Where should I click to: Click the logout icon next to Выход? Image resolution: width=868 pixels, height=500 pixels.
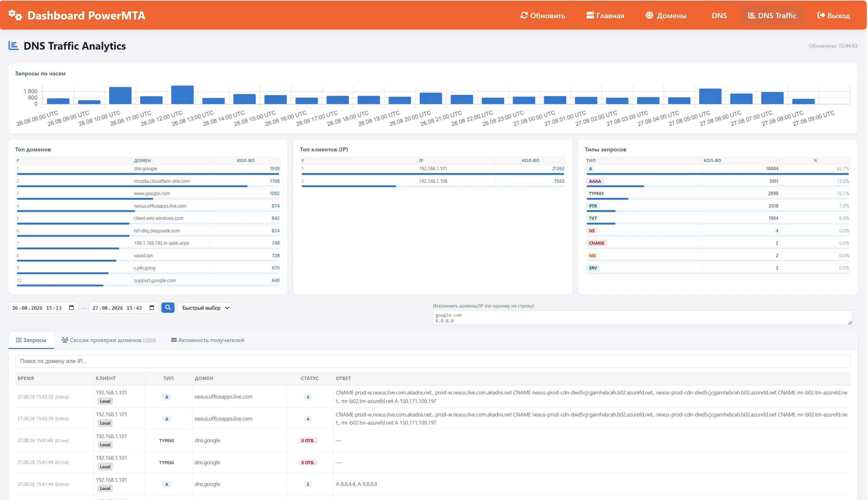821,15
